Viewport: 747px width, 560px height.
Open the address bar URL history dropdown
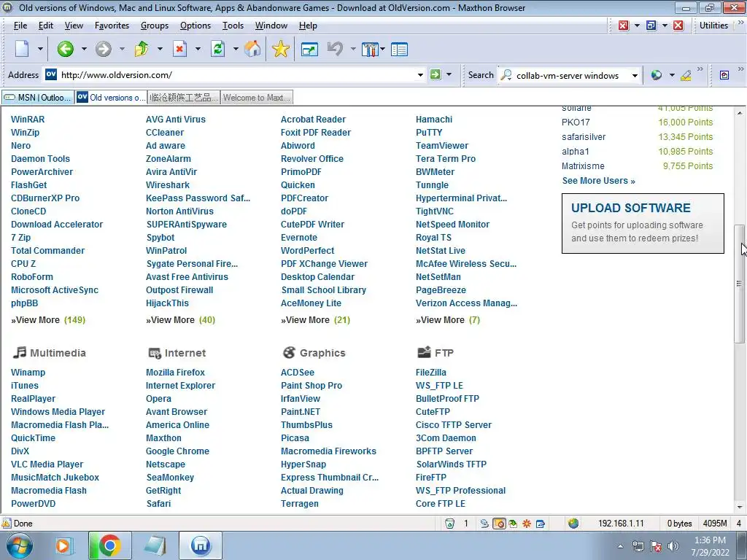(x=420, y=75)
